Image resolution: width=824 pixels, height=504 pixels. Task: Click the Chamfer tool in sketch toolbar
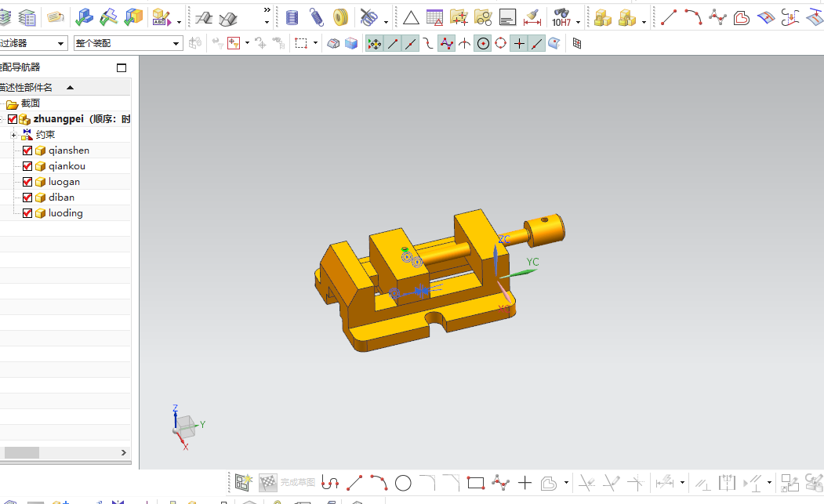tap(452, 483)
